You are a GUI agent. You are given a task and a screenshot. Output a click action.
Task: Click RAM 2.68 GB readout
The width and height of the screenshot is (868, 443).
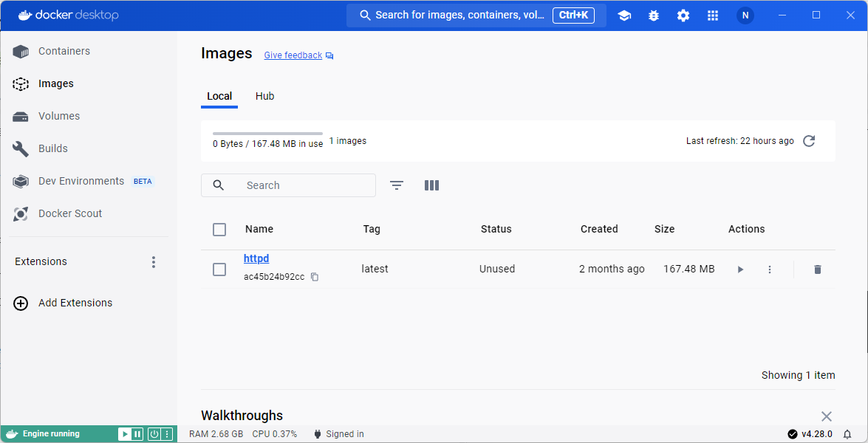tap(216, 434)
